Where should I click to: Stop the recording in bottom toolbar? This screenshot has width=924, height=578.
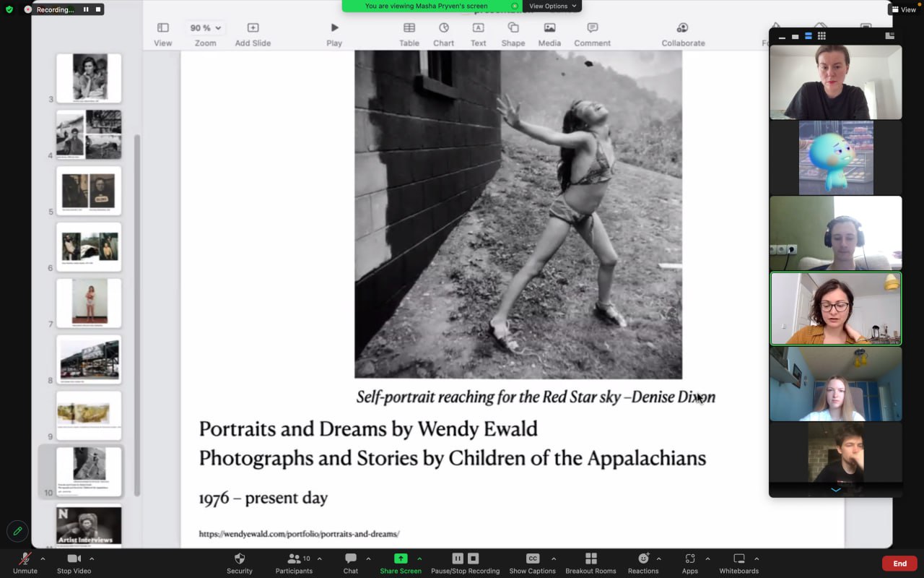(x=474, y=558)
